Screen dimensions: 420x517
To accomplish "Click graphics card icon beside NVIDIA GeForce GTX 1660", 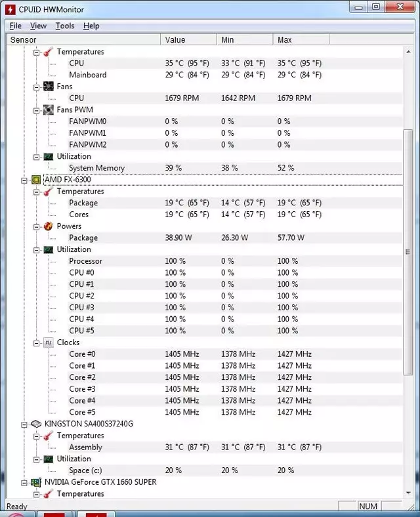I will click(x=36, y=482).
